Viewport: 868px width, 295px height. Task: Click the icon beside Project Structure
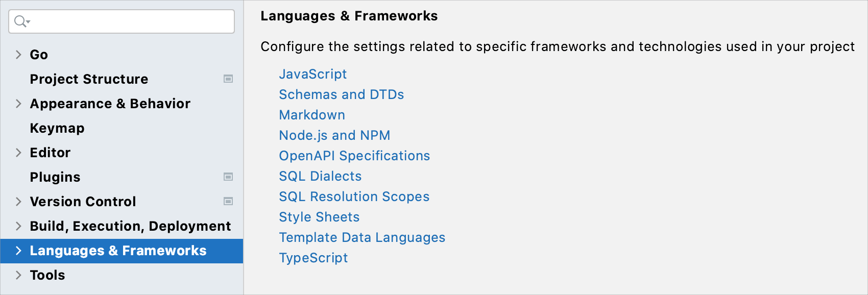coord(229,79)
